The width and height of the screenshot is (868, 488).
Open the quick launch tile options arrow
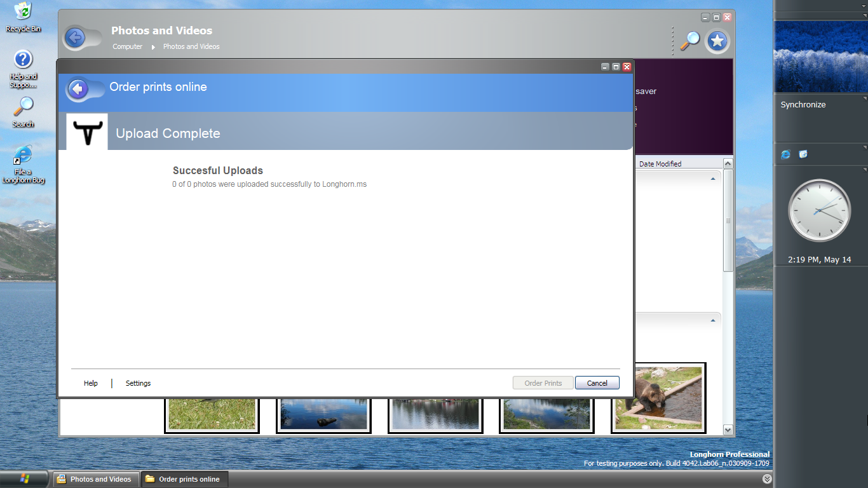tap(865, 148)
